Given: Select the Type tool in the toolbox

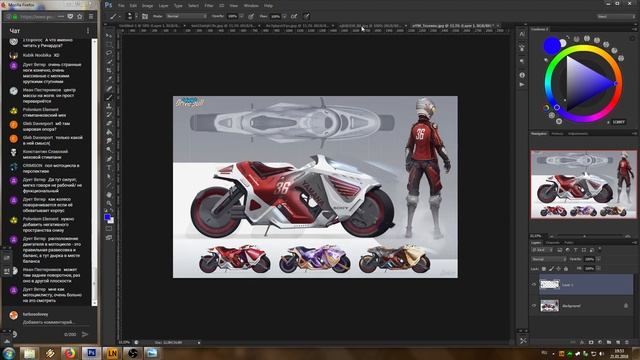Looking at the screenshot, I should 109,168.
